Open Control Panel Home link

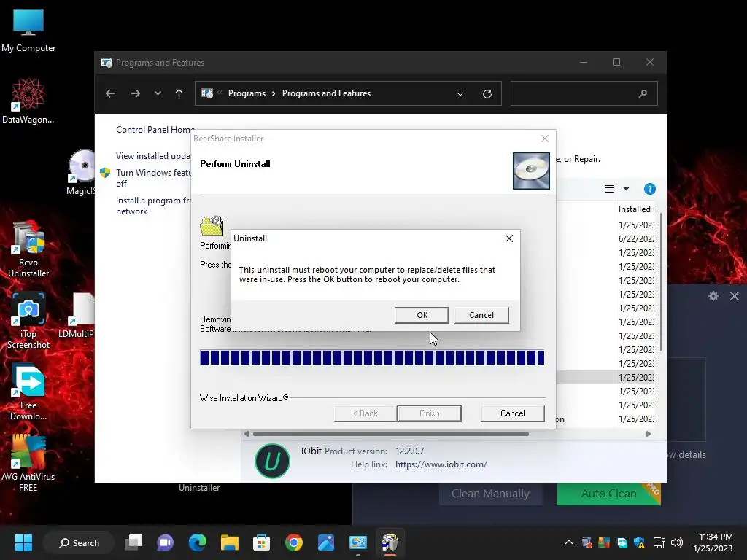(x=155, y=130)
